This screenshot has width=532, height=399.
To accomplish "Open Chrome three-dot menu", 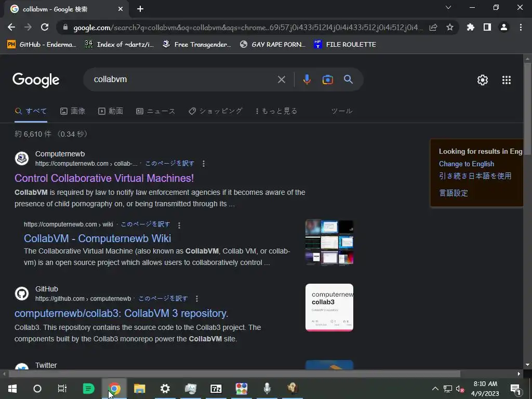I will point(521,27).
